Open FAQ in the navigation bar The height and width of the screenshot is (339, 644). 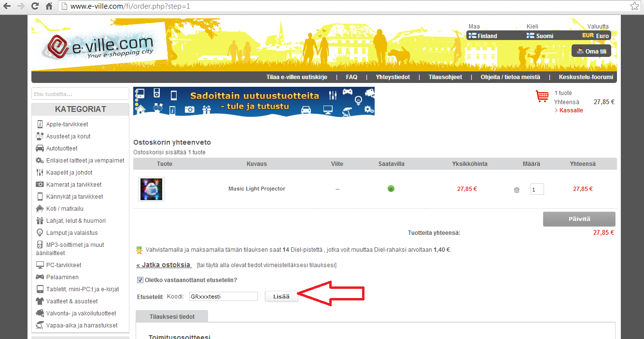coord(351,77)
